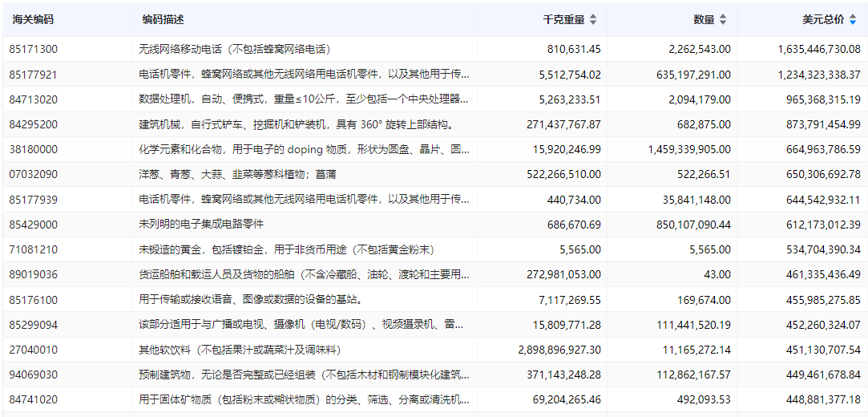Expand the truncated description for code 38180000
The image size is (868, 417).
click(305, 149)
